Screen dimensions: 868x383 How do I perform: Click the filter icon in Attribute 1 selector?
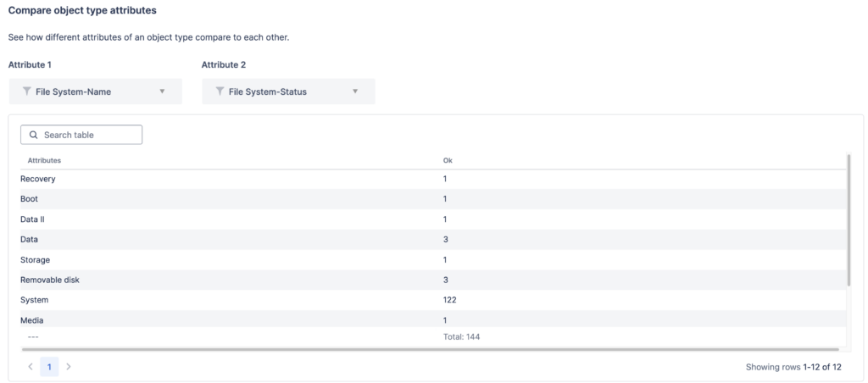coord(26,92)
